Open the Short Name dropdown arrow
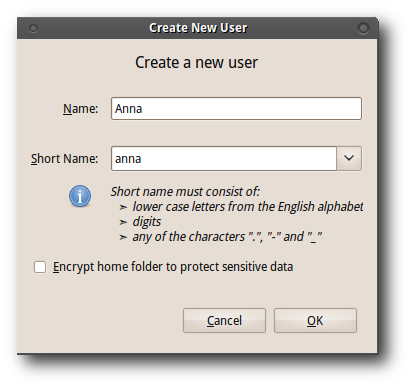The width and height of the screenshot is (412, 388). 349,158
